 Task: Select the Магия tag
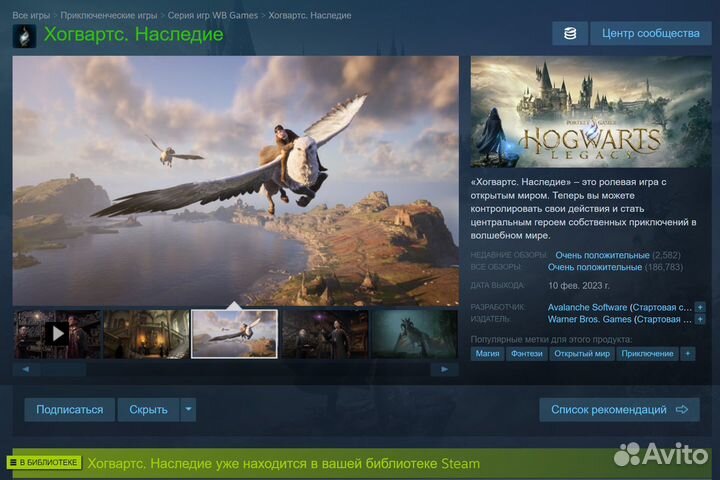(x=487, y=354)
